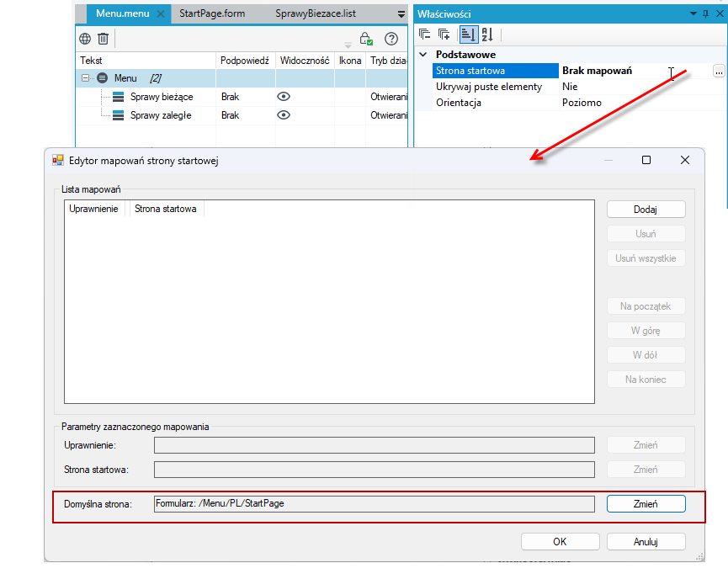728x579 pixels.
Task: Collapse the Podstawowe property group
Action: tap(423, 55)
